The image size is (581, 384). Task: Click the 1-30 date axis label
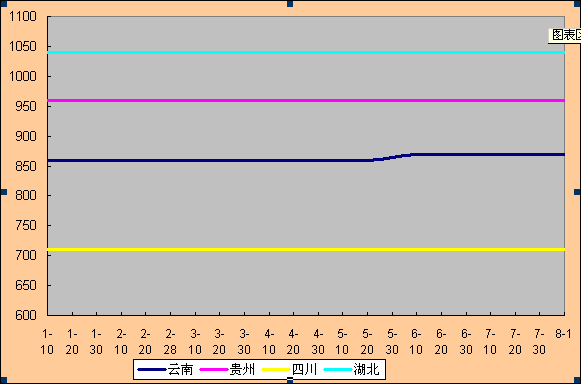96,342
